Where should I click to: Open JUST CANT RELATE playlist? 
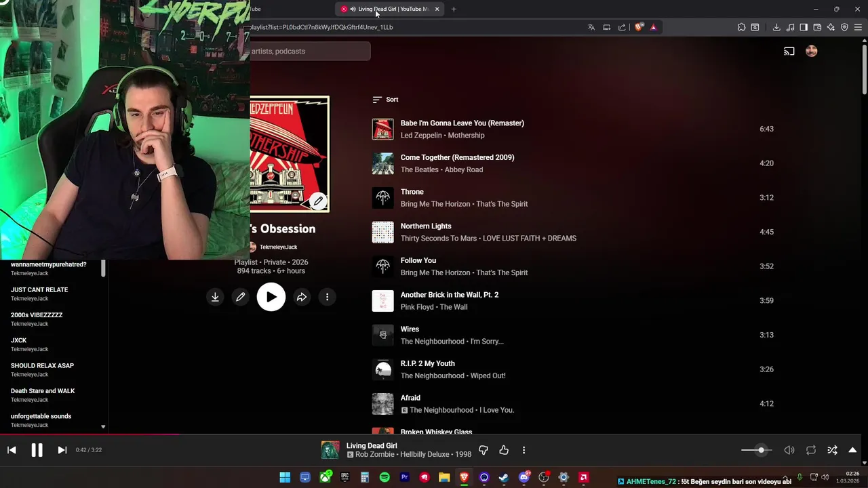[x=39, y=290]
